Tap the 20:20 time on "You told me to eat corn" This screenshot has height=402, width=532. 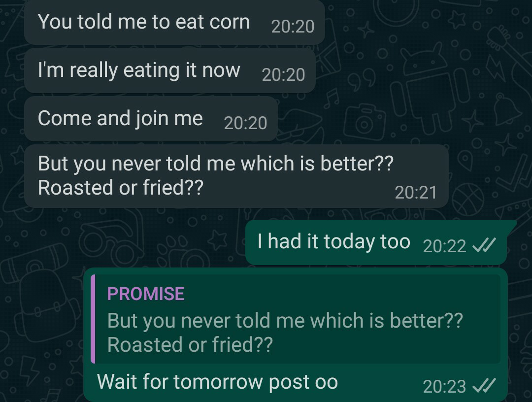coord(293,26)
